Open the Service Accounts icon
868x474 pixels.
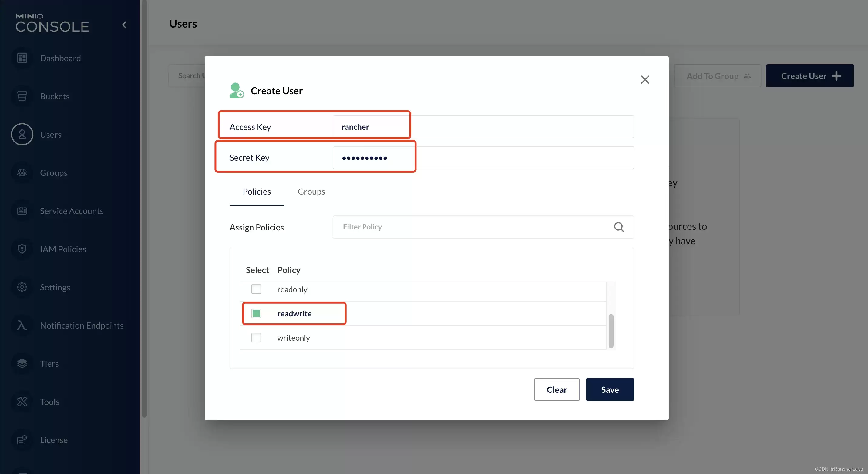pyautogui.click(x=22, y=211)
